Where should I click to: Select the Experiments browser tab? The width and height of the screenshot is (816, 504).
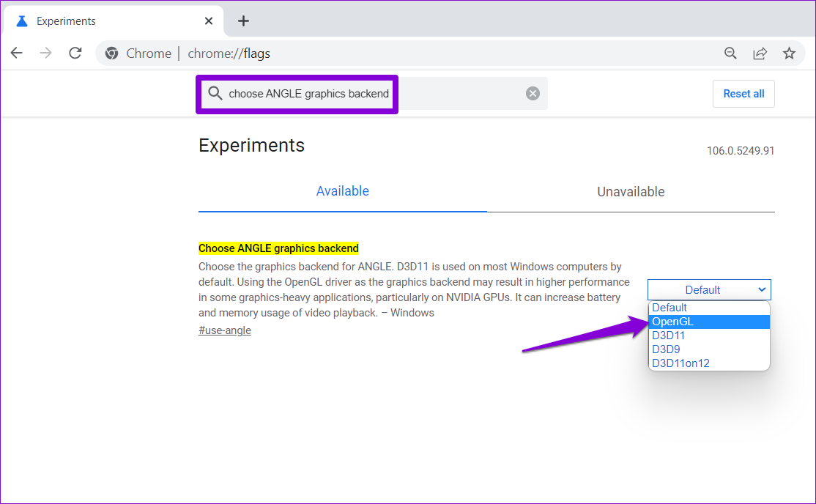pyautogui.click(x=113, y=21)
